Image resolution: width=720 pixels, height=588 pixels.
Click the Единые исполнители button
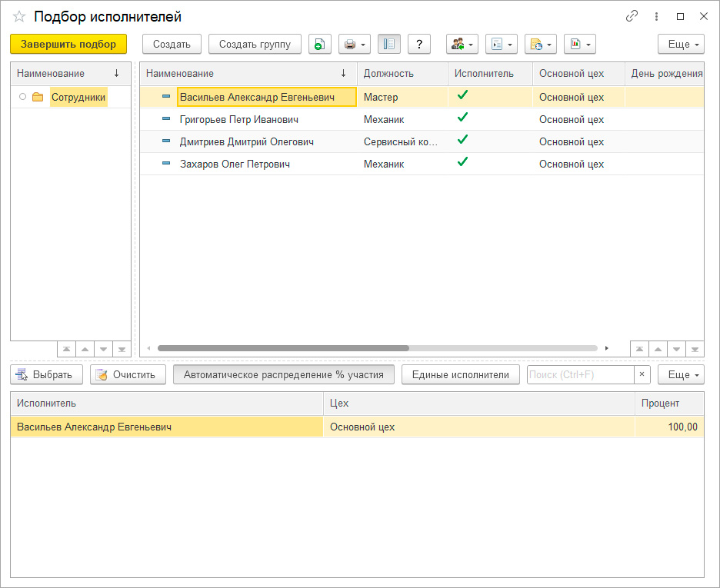point(461,375)
